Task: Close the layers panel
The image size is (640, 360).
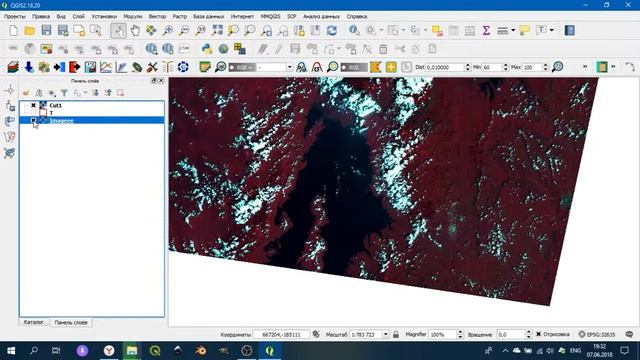Action: point(161,81)
